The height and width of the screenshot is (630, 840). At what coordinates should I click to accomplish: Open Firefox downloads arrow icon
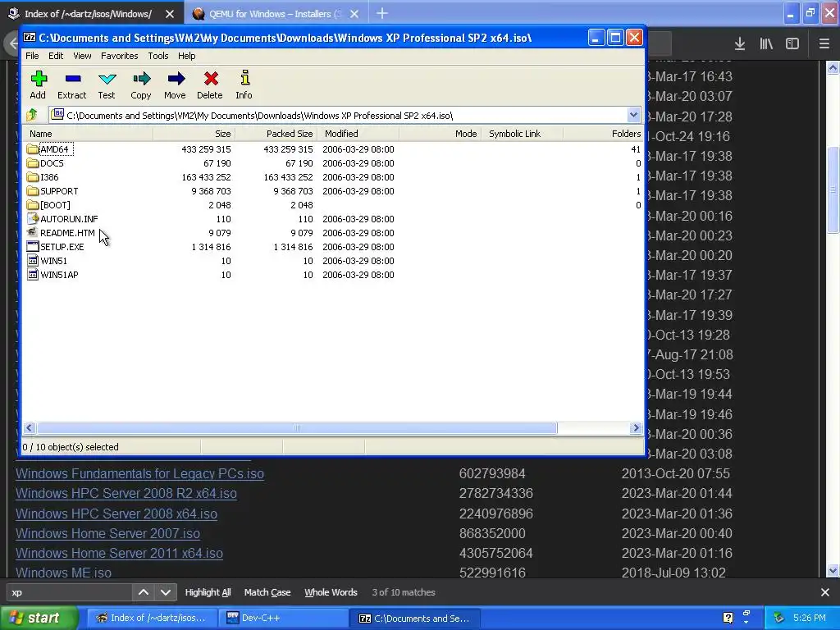pos(740,44)
